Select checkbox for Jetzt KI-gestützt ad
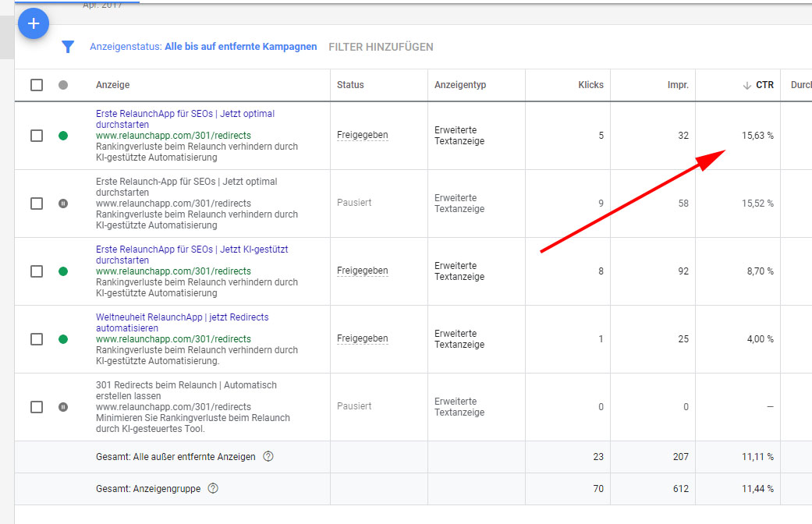The width and height of the screenshot is (812, 524). pyautogui.click(x=37, y=271)
